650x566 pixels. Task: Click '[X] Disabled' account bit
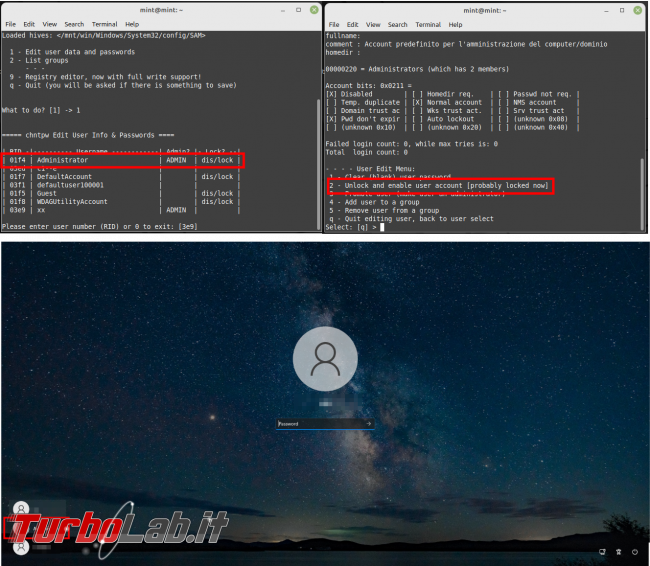click(x=349, y=94)
